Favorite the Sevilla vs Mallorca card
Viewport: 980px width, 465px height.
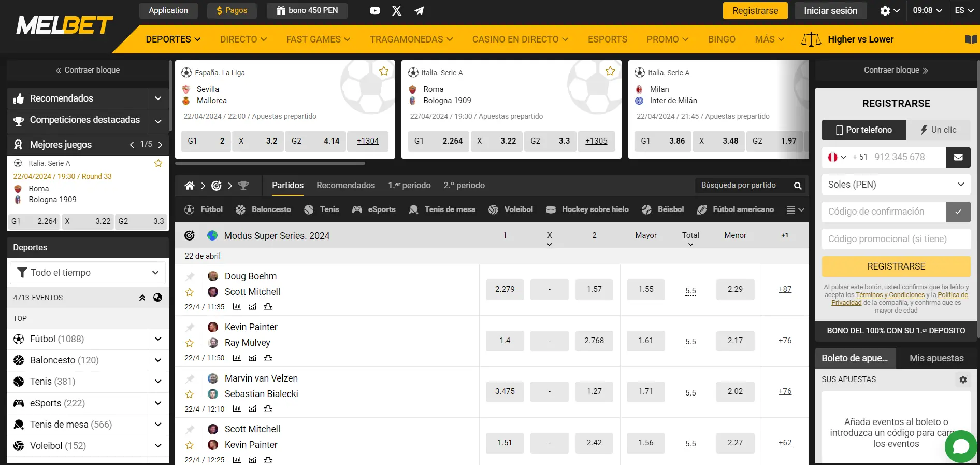(x=384, y=72)
